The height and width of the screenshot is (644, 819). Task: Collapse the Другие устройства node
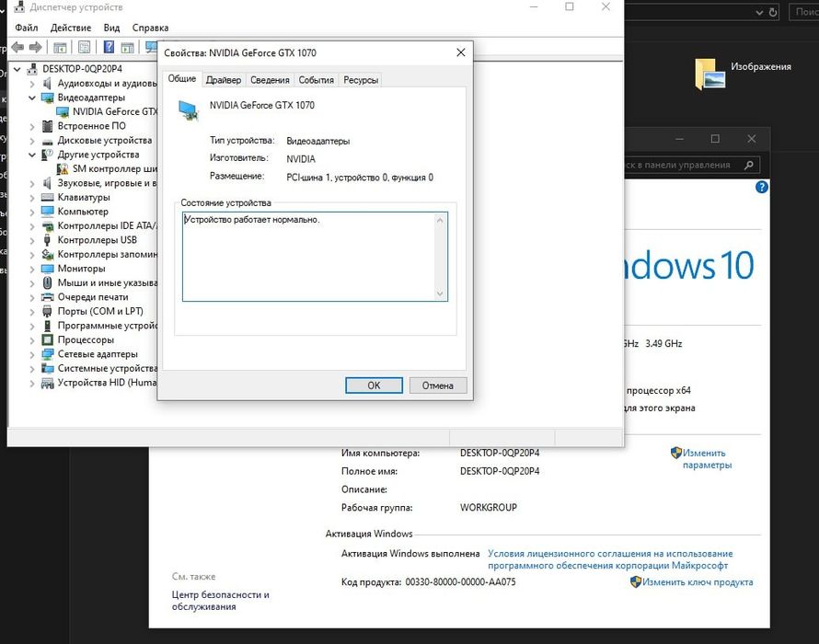pos(32,155)
